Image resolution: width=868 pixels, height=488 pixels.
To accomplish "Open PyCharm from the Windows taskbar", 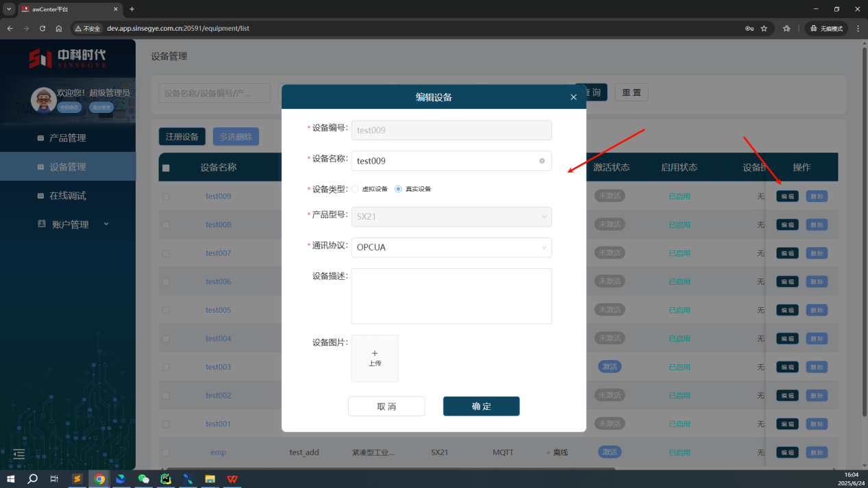I will point(165,479).
